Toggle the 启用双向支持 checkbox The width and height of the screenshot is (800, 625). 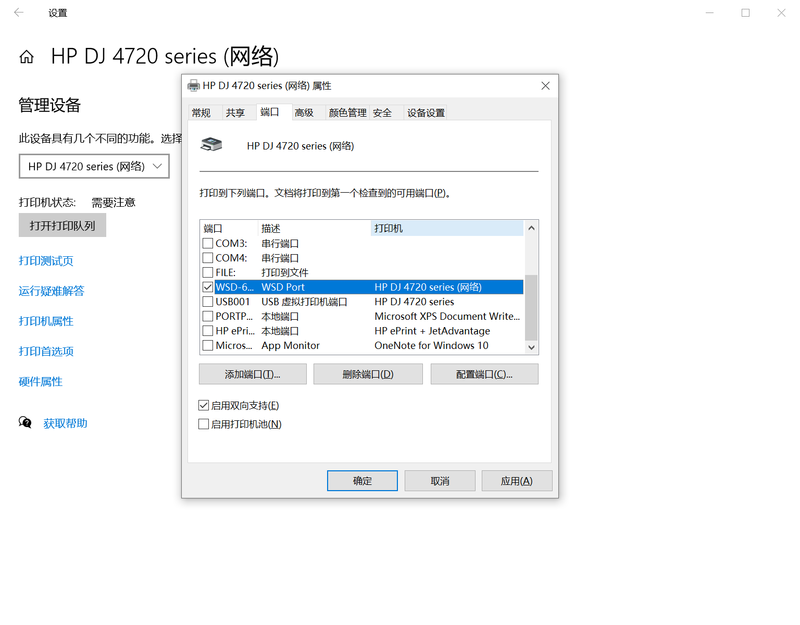[204, 406]
